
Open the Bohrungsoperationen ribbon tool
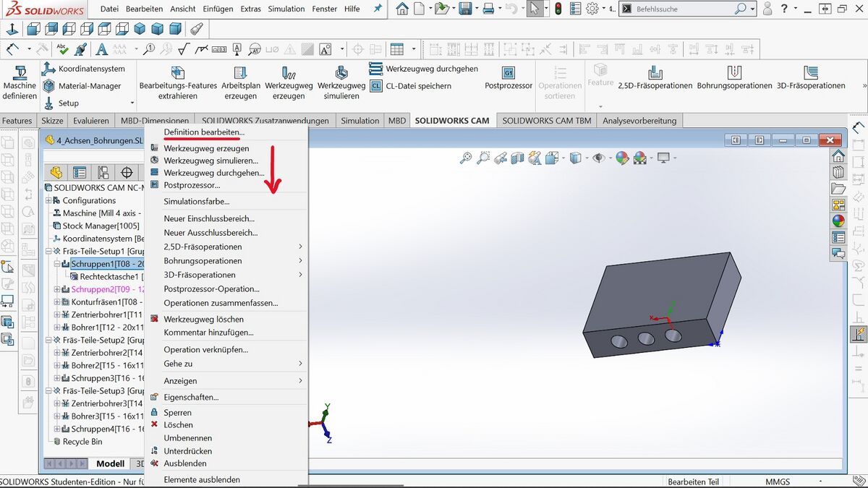point(734,73)
